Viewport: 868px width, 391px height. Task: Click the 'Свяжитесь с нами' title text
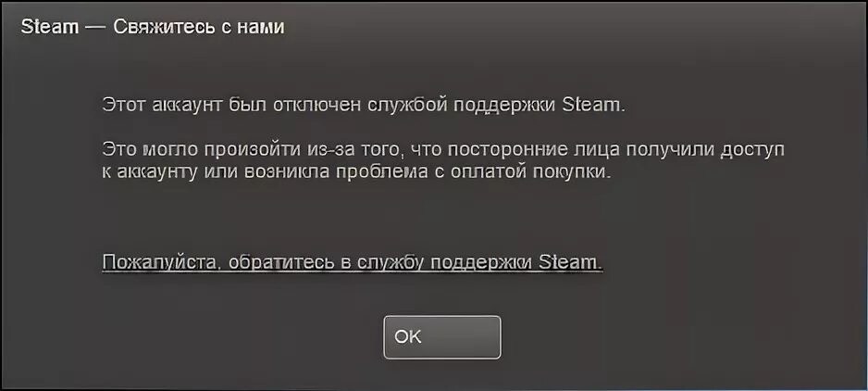(199, 27)
